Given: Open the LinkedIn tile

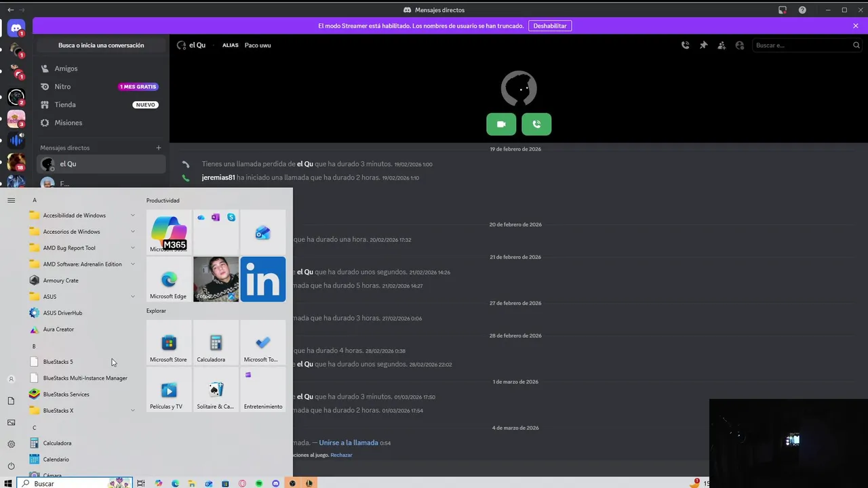Looking at the screenshot, I should [x=263, y=279].
